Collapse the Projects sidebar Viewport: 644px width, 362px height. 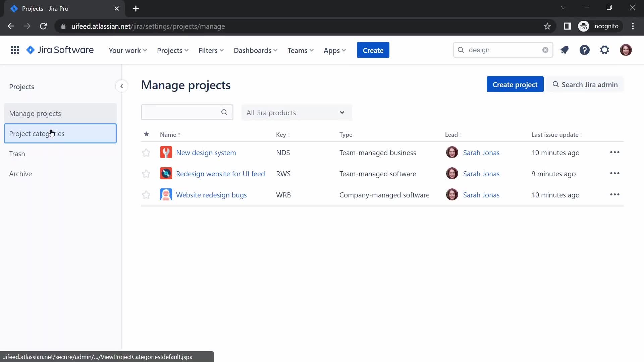121,86
